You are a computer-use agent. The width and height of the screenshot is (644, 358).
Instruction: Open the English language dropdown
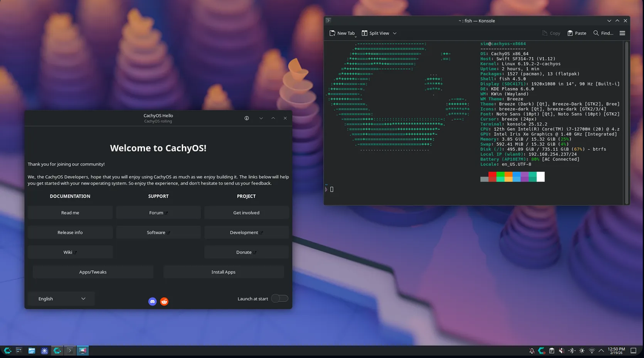[x=61, y=299]
